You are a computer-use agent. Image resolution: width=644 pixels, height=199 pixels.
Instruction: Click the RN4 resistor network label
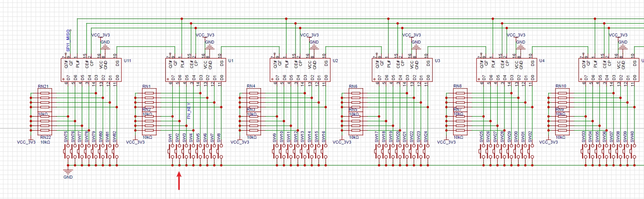coord(251,86)
